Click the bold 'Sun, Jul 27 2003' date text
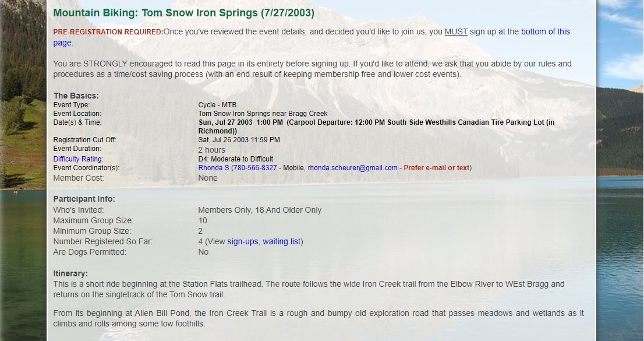Screen dimensions: 644x341 [x=225, y=122]
